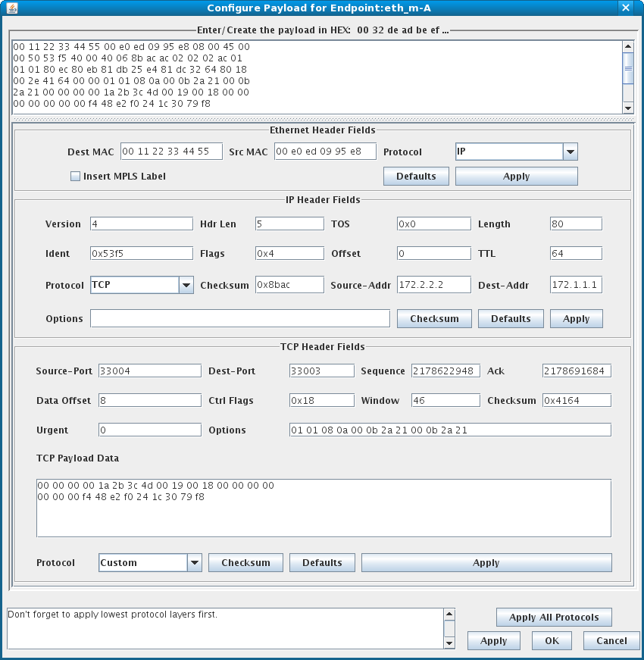Open the Ethernet Protocol dropdown showing IP
The image size is (644, 660).
pos(571,152)
